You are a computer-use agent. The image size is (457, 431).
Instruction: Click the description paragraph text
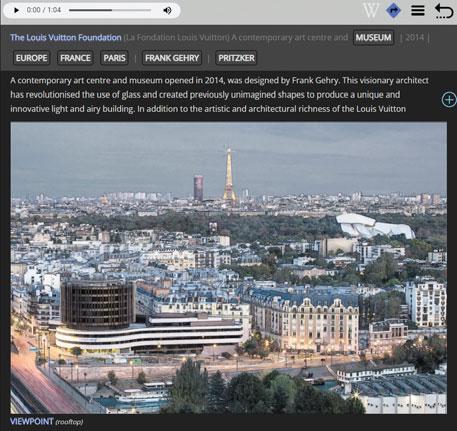[219, 95]
